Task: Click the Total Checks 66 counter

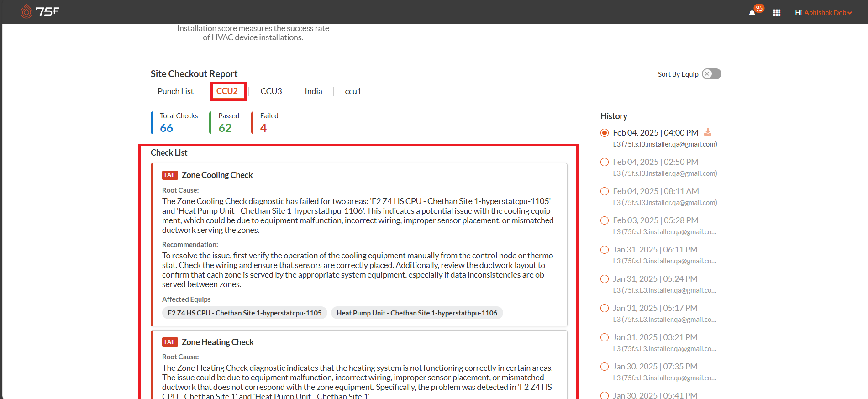Action: click(x=175, y=123)
